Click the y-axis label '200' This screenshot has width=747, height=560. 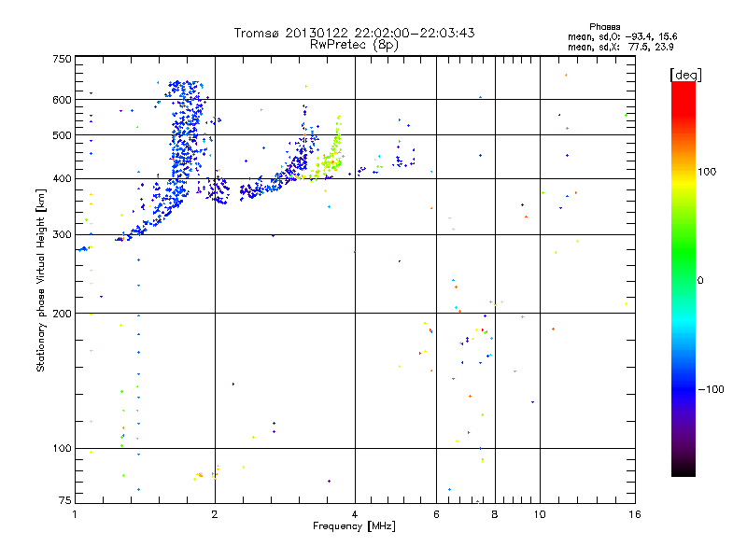coord(62,314)
